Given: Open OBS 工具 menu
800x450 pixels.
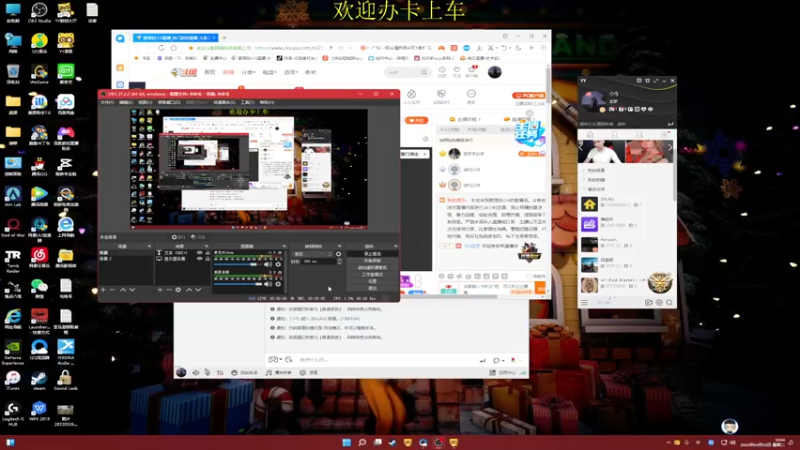Looking at the screenshot, I should [247, 103].
